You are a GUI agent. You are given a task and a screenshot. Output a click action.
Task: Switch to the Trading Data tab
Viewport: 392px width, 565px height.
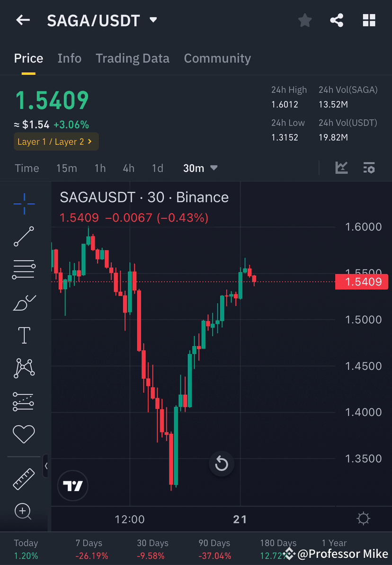(x=133, y=58)
